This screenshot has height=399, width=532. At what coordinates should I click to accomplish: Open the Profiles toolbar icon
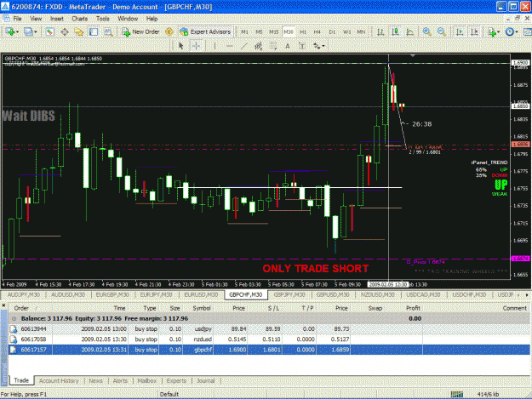28,31
